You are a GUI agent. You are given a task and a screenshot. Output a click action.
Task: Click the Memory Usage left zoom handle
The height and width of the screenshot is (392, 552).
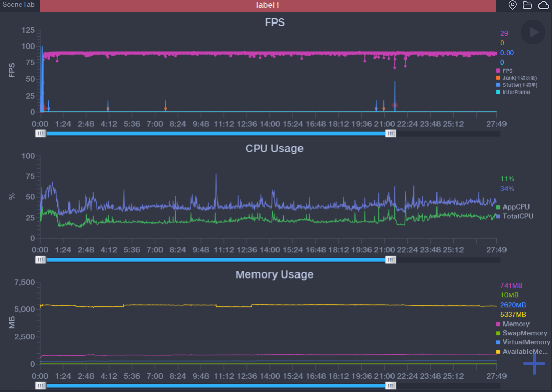[40, 386]
